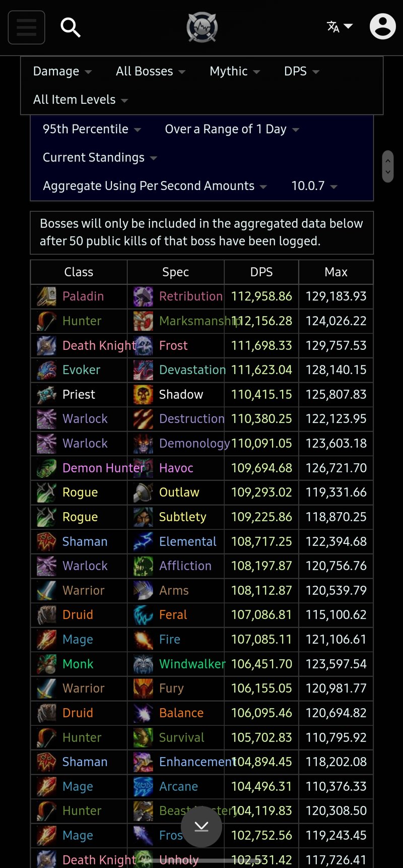Open the 95th Percentile dropdown
The width and height of the screenshot is (403, 868).
pos(92,130)
